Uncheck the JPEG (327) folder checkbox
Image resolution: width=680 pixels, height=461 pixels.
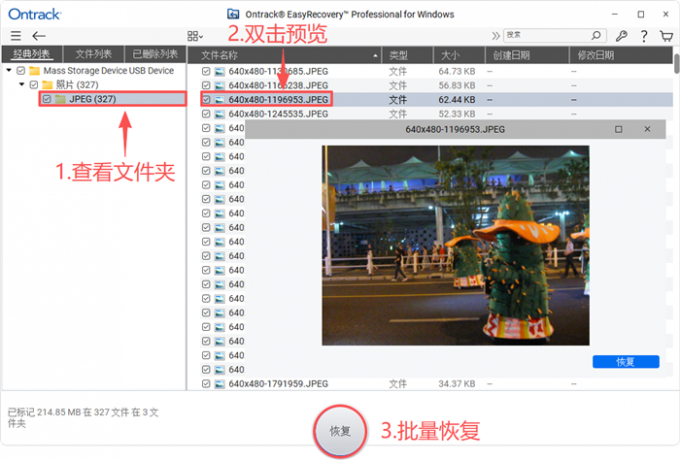tap(47, 99)
